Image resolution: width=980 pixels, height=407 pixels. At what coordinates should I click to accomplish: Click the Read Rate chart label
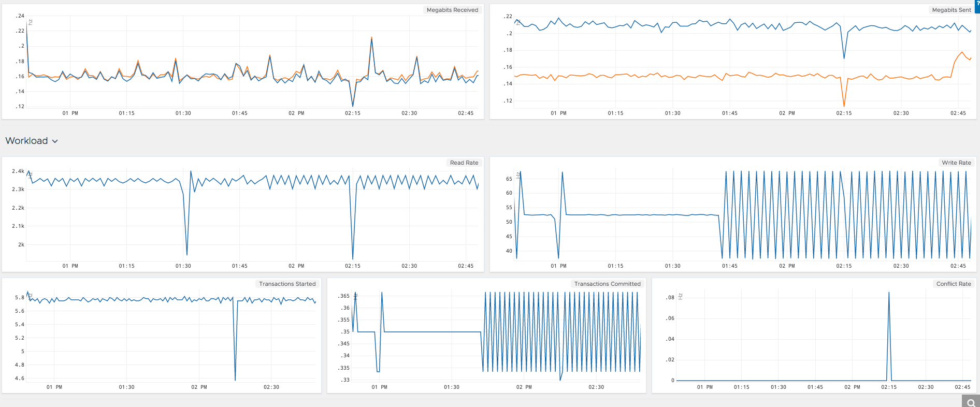[464, 163]
